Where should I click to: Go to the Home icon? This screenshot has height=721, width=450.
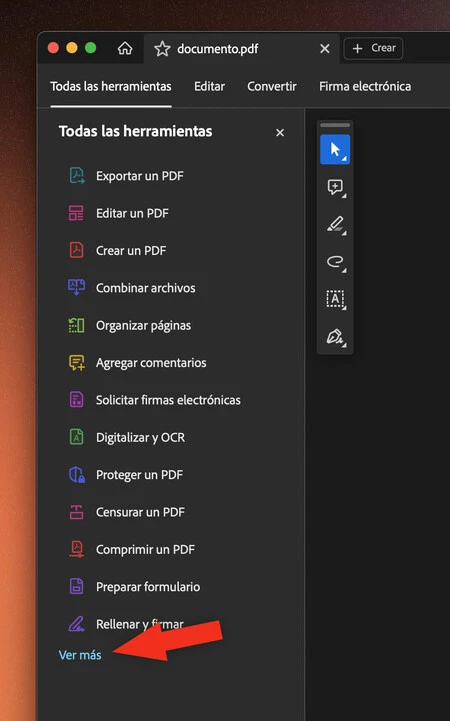tap(125, 48)
